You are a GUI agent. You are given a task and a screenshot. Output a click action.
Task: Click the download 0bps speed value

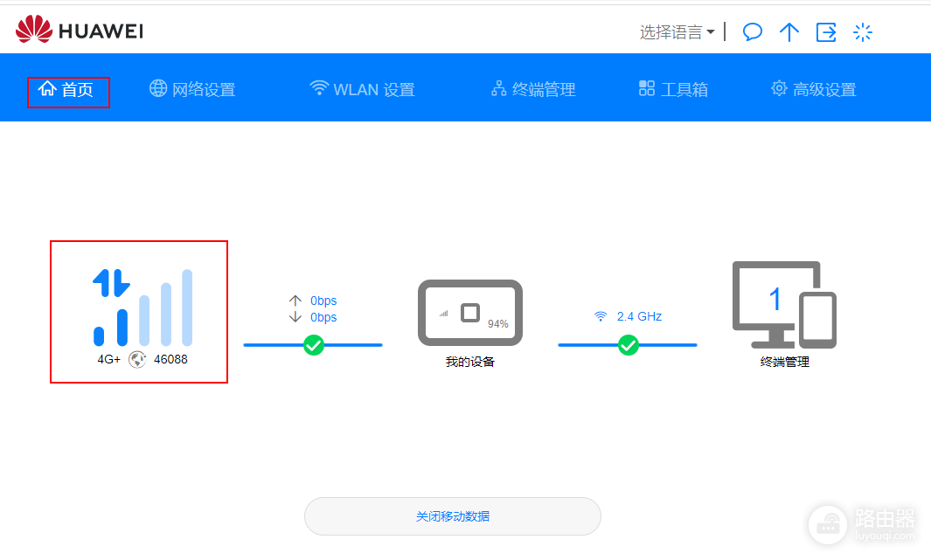(323, 317)
